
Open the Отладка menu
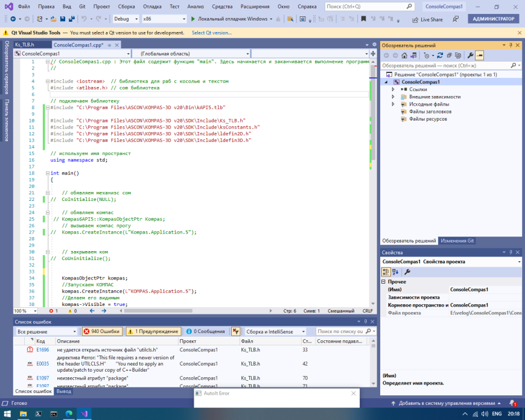click(152, 7)
